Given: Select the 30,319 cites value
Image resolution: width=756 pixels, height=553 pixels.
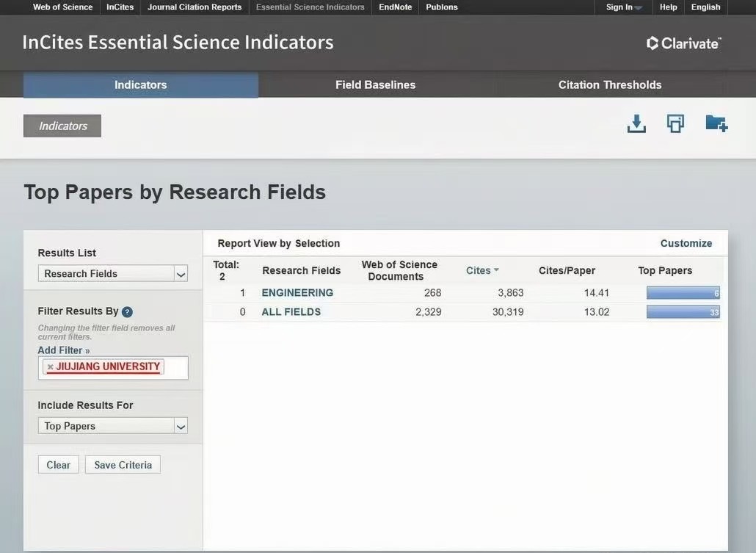Looking at the screenshot, I should (508, 312).
